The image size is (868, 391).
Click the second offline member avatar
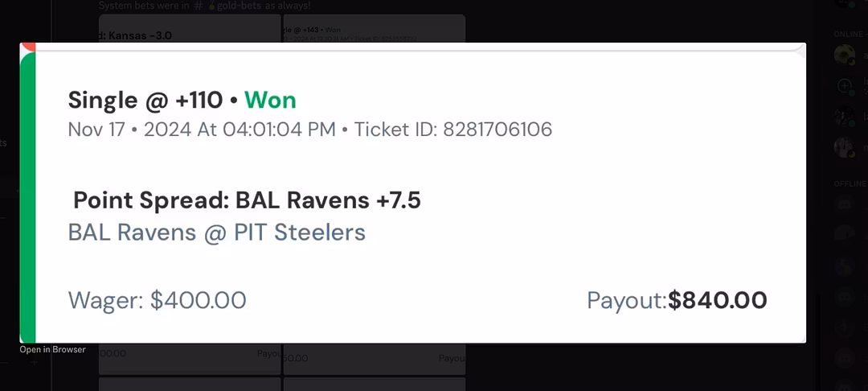click(844, 235)
